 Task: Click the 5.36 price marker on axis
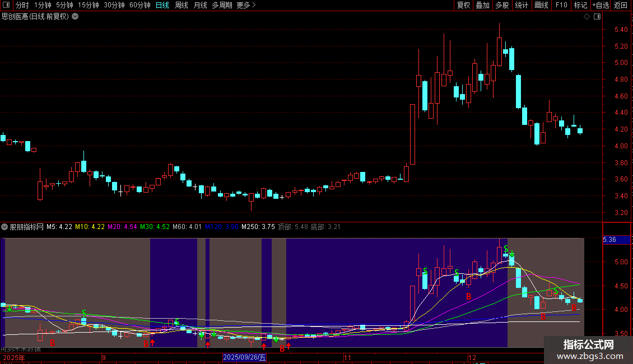pos(616,240)
